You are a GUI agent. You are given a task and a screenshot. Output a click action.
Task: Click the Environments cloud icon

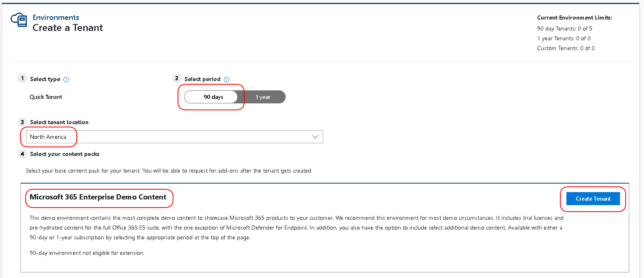(19, 20)
